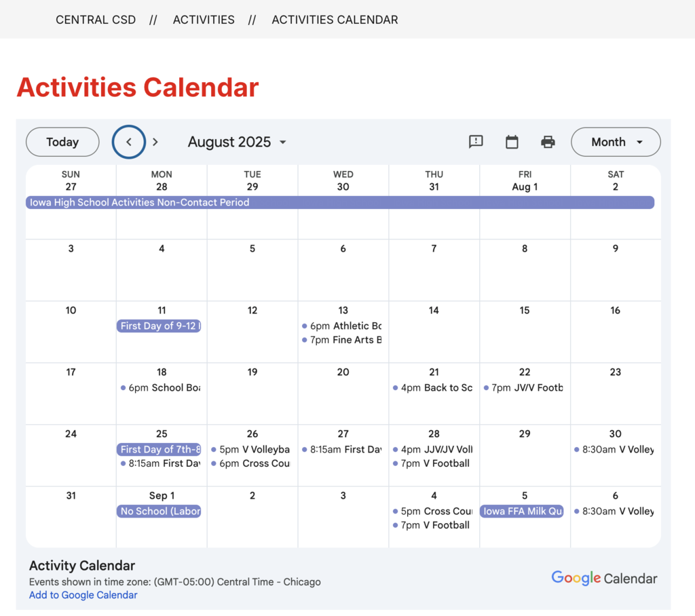Open No School (Labor Day) event
Image resolution: width=695 pixels, height=616 pixels.
[159, 511]
